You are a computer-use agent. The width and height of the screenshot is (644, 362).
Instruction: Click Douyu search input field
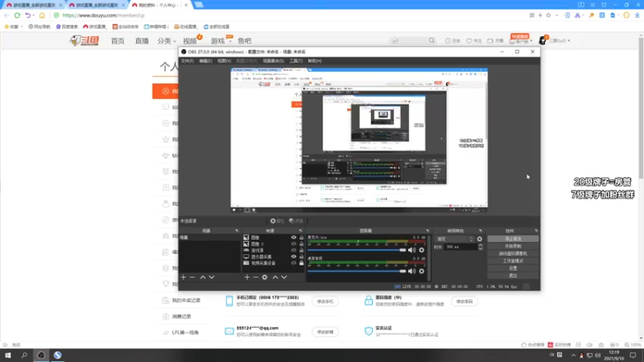pyautogui.click(x=409, y=41)
